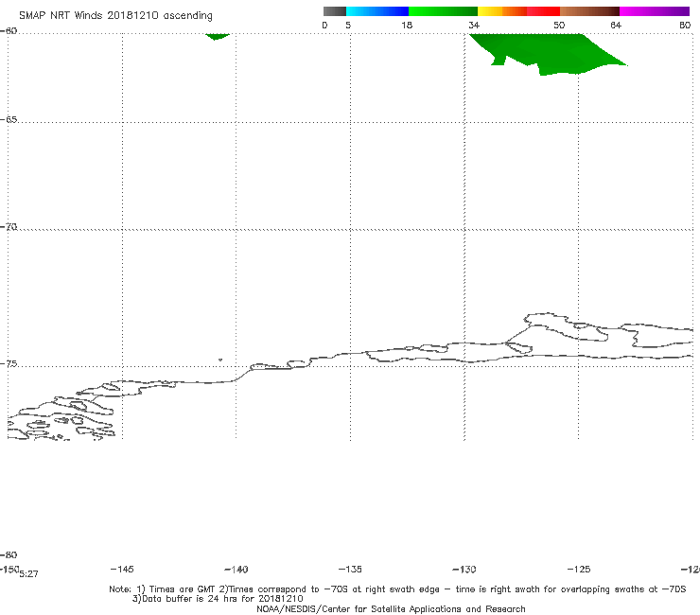Image resolution: width=700 pixels, height=615 pixels.
Task: Click the longitude label '-135'
Action: (350, 569)
